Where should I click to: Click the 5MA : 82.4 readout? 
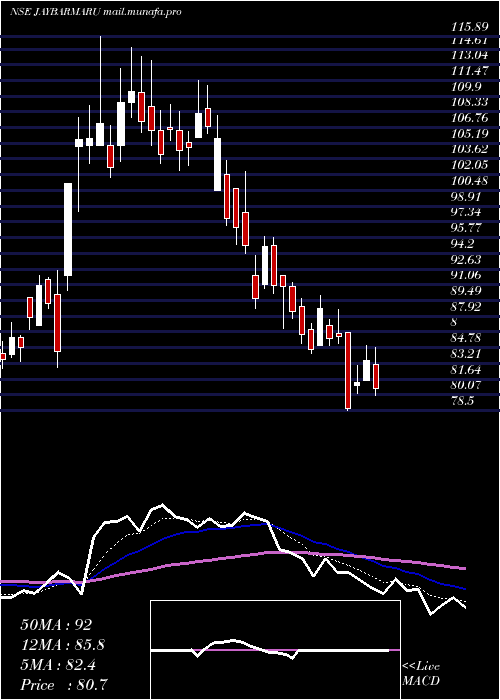[59, 665]
